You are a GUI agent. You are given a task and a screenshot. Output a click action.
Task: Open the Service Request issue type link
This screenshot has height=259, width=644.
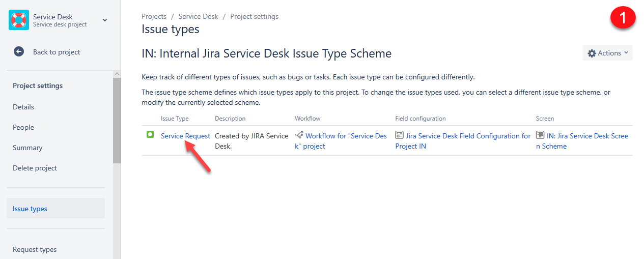(185, 136)
